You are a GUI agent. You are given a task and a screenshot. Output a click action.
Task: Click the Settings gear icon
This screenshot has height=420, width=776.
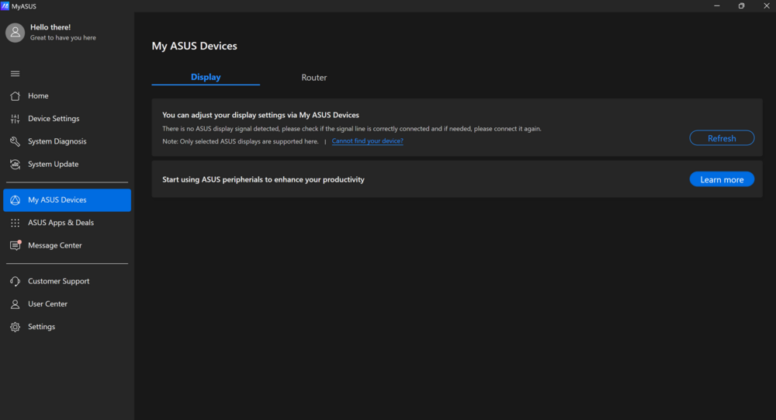tap(15, 327)
